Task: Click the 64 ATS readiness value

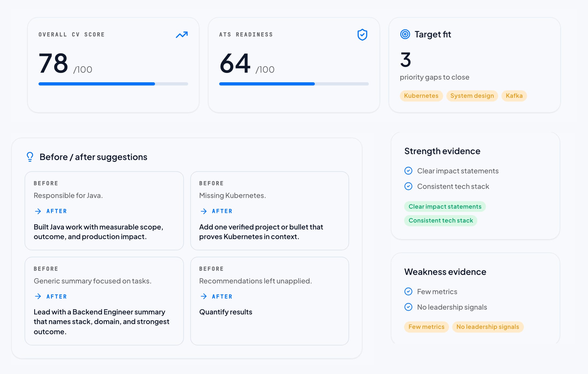Action: [x=235, y=63]
